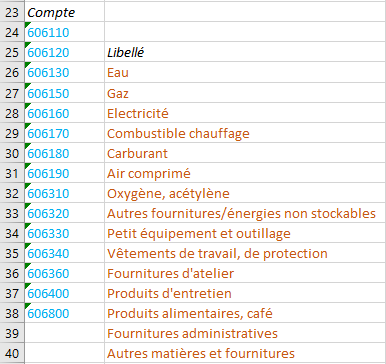
Task: Select the cell containing 606310
Action: click(65, 193)
